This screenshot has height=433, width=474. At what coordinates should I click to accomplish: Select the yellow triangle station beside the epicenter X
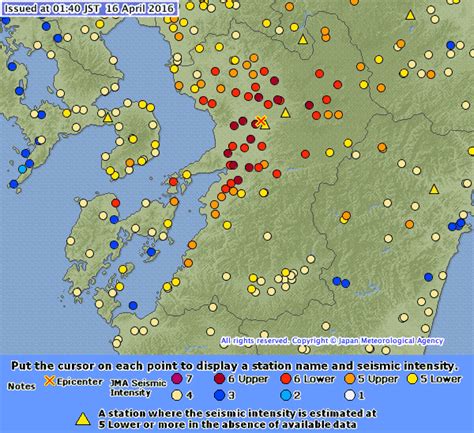pos(265,125)
